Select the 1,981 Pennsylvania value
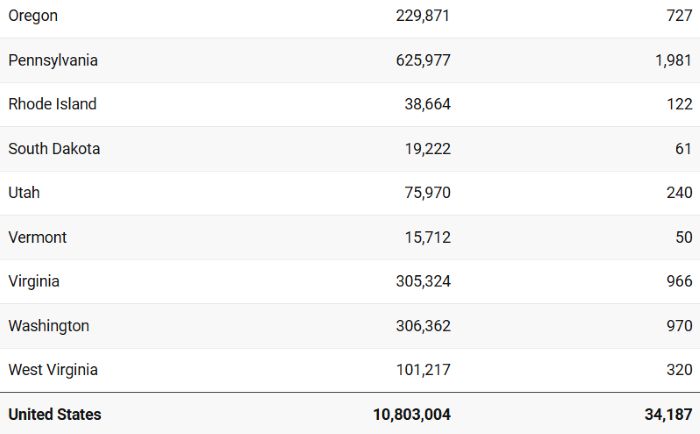The width and height of the screenshot is (700, 434). click(x=674, y=60)
